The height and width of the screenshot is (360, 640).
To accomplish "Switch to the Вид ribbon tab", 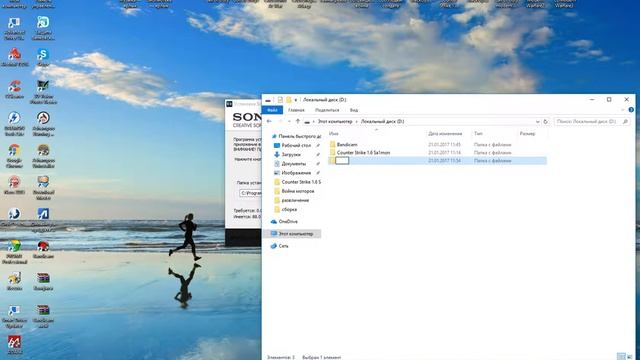I will click(354, 110).
